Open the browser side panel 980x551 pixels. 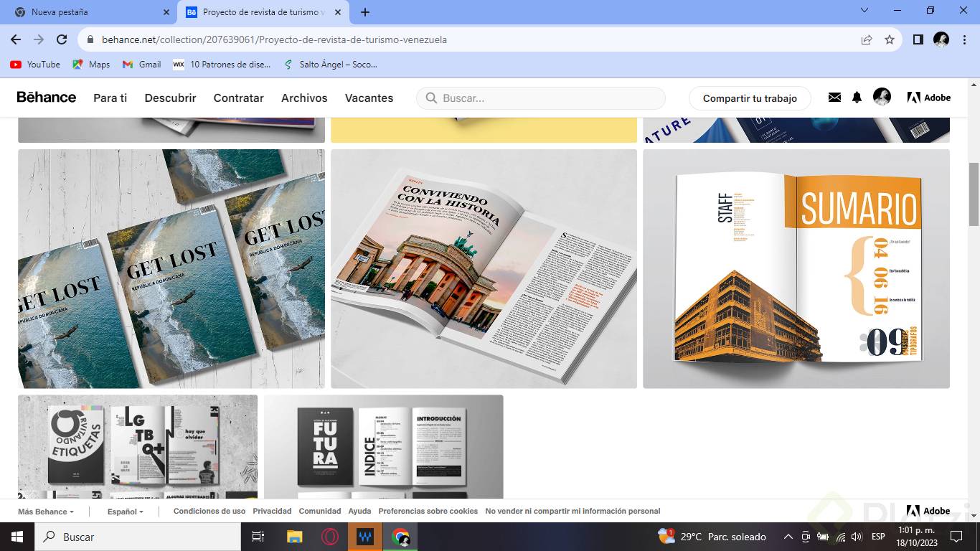[x=918, y=39]
